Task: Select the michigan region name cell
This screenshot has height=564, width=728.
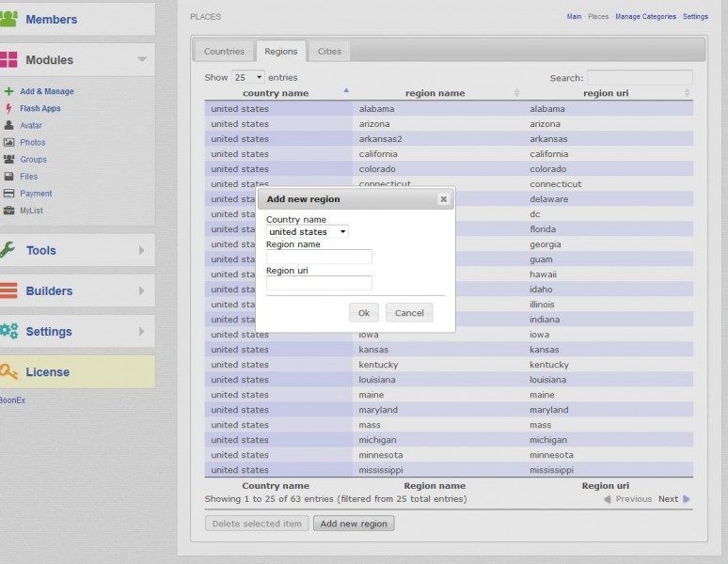Action: (x=437, y=440)
